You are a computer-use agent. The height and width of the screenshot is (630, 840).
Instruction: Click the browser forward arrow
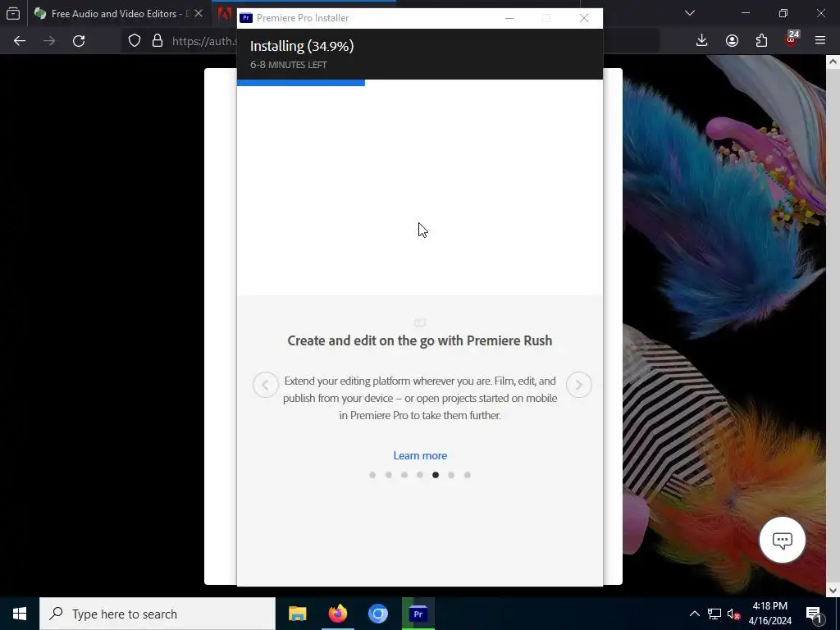(49, 41)
